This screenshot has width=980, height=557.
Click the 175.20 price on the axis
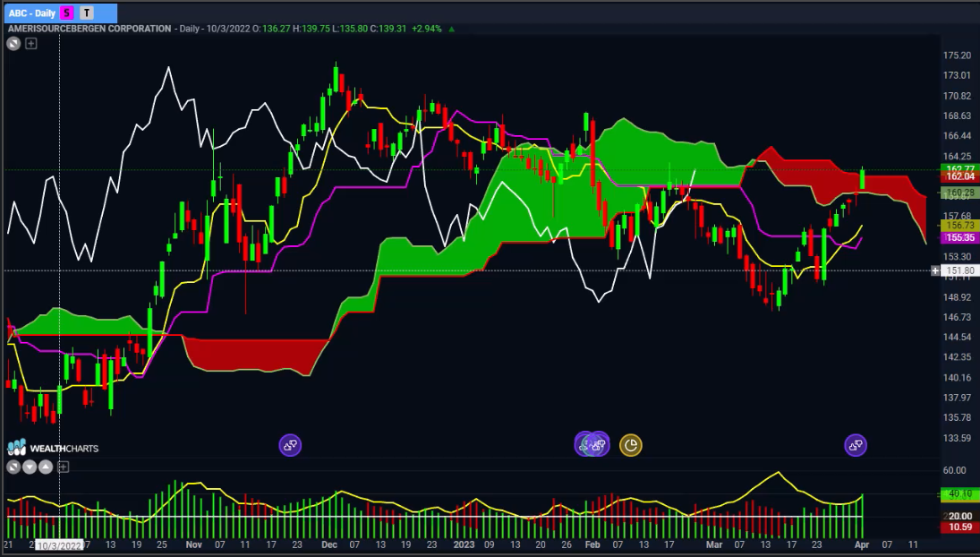click(957, 56)
